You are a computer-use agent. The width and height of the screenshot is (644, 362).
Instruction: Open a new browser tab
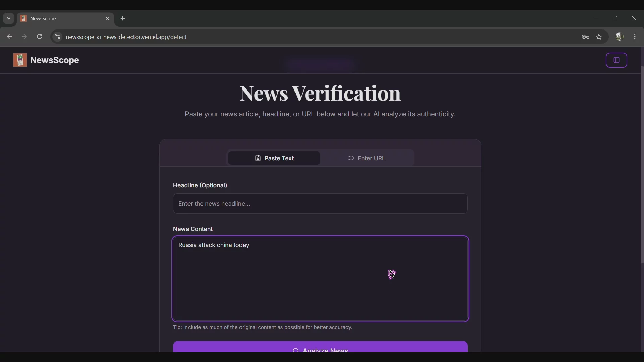(x=123, y=18)
